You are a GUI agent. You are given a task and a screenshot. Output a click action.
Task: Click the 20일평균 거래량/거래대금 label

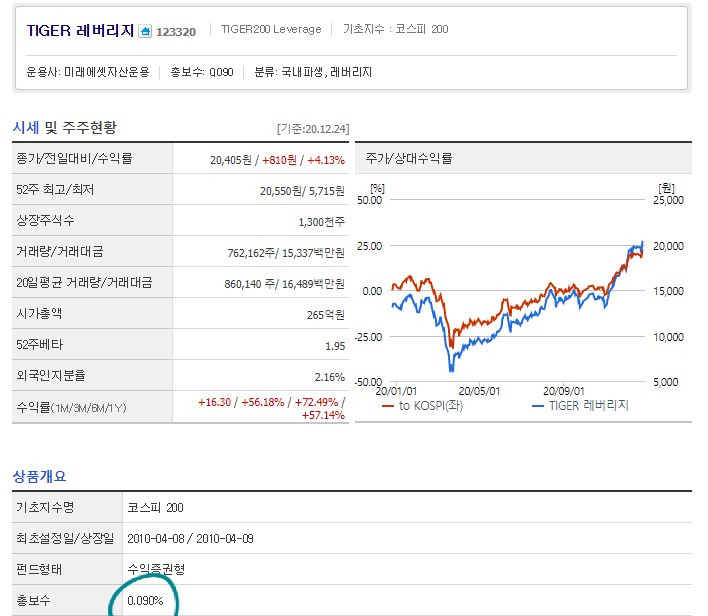click(84, 282)
